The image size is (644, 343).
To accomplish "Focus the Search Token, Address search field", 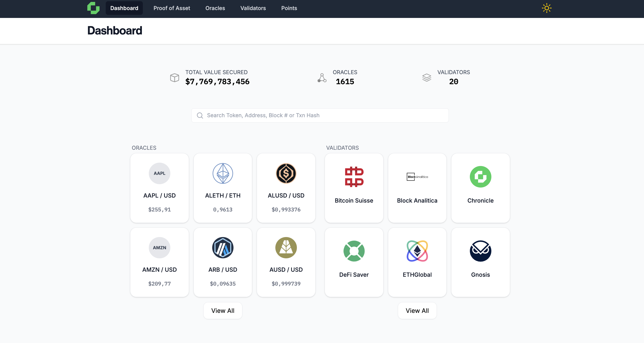I will click(x=320, y=115).
